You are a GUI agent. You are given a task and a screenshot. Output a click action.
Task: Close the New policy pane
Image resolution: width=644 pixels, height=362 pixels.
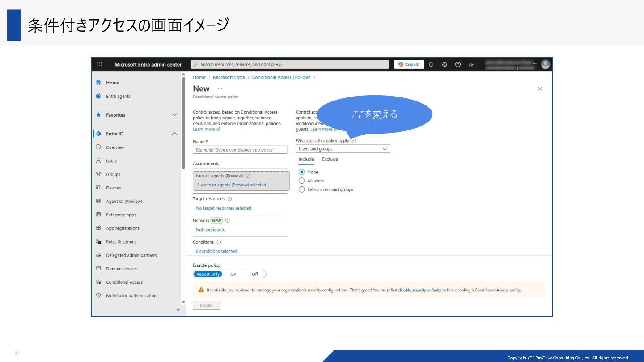[540, 89]
